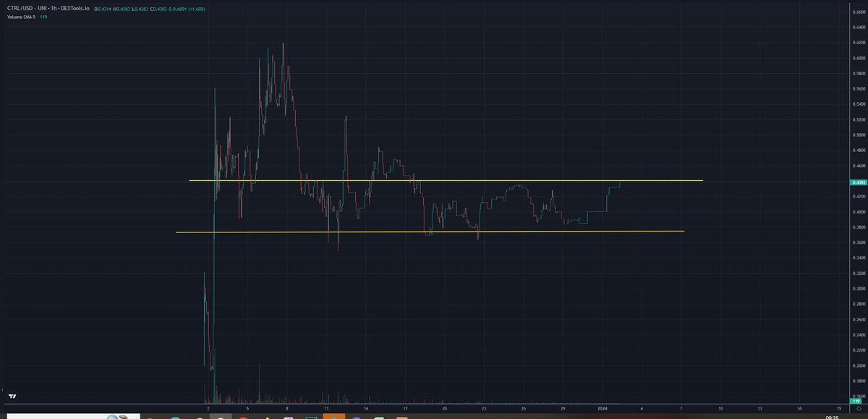Click the 0.6000 price axis label
Viewport: 868px width, 419px height.
(859, 58)
